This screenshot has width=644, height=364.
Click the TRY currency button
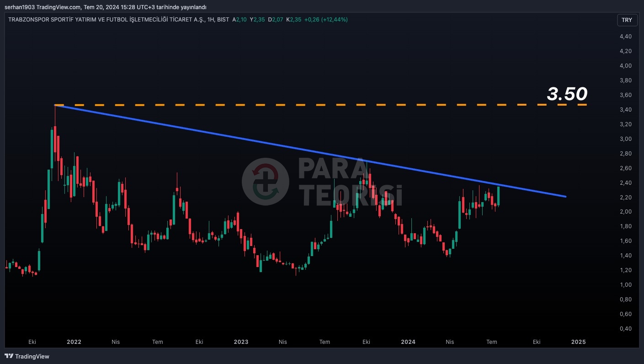[x=627, y=20]
